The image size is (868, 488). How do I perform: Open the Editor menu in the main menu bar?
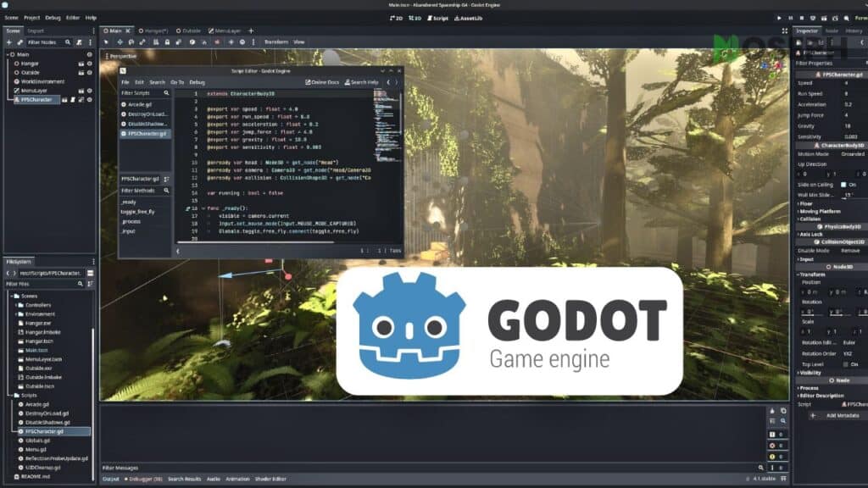[73, 19]
